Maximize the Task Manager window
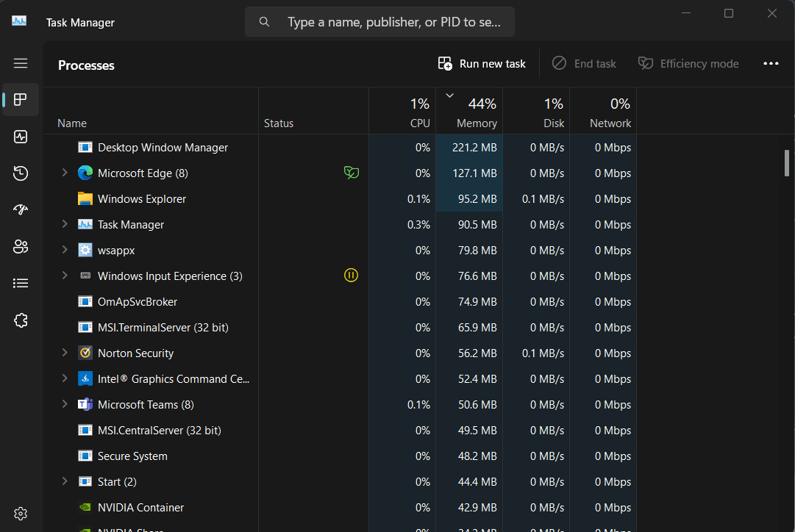The width and height of the screenshot is (795, 532). [729, 13]
